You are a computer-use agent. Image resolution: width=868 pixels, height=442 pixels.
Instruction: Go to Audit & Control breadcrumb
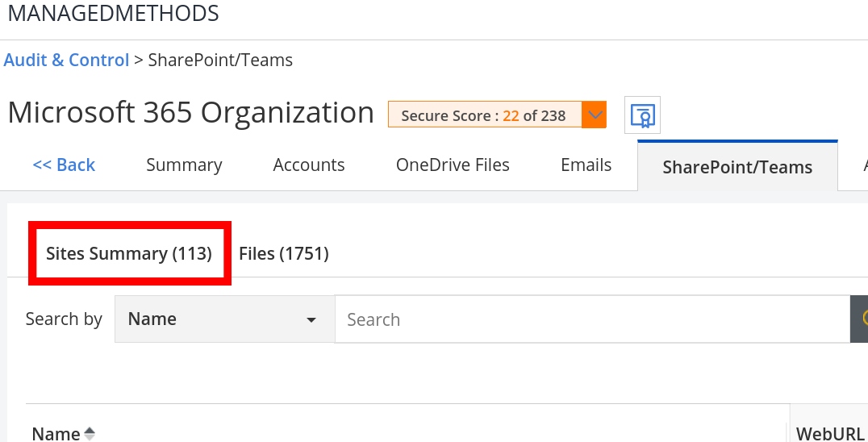pos(66,60)
